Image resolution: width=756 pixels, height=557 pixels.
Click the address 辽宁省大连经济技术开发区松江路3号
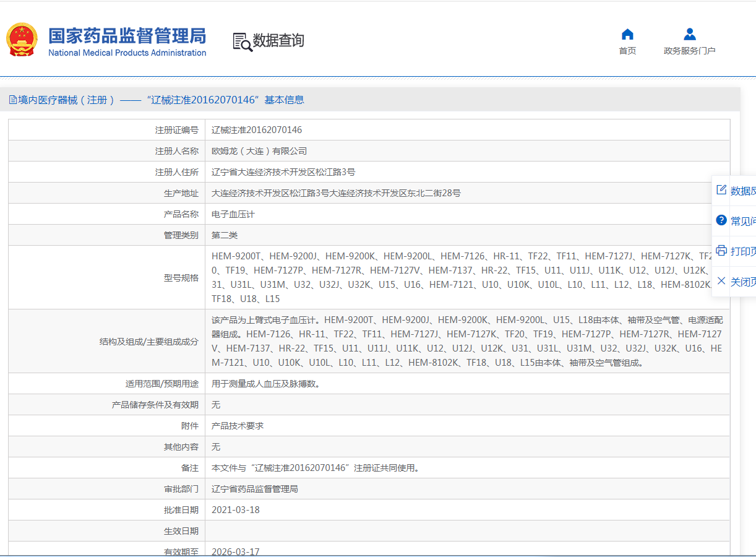(x=283, y=172)
